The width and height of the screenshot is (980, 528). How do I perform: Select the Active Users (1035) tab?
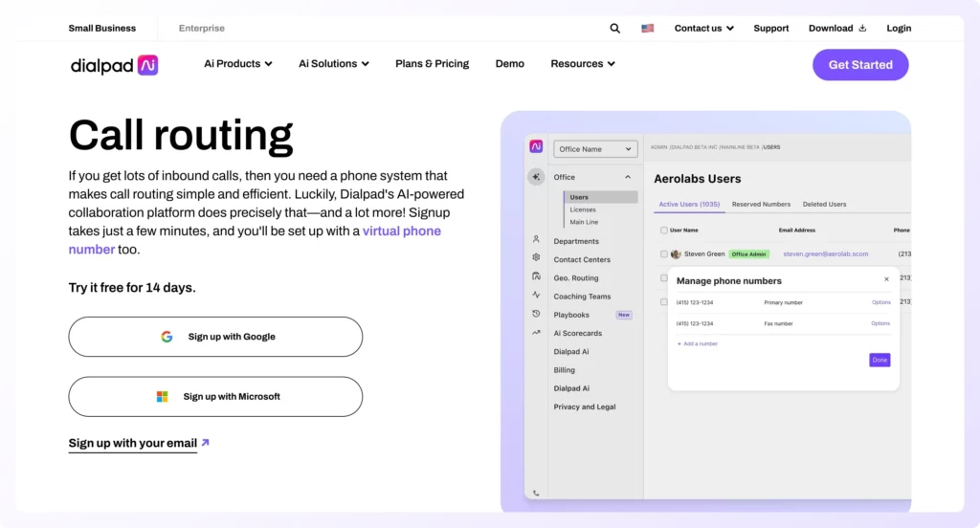point(689,205)
